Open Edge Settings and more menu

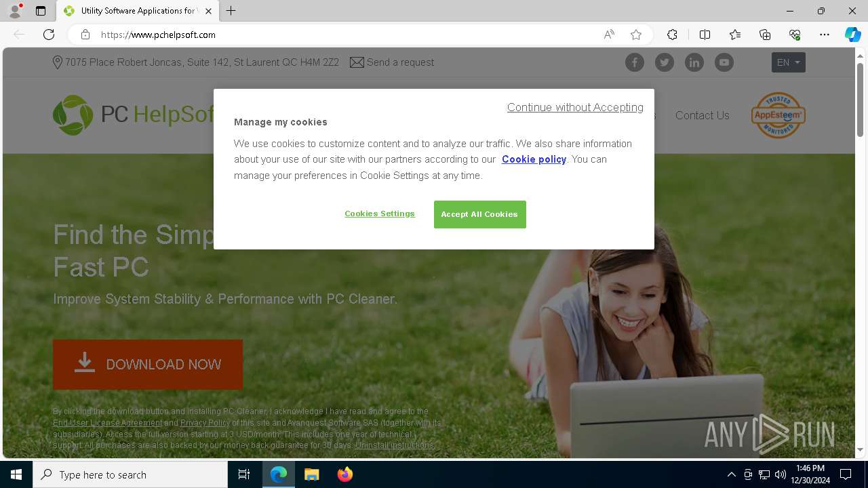(x=825, y=35)
